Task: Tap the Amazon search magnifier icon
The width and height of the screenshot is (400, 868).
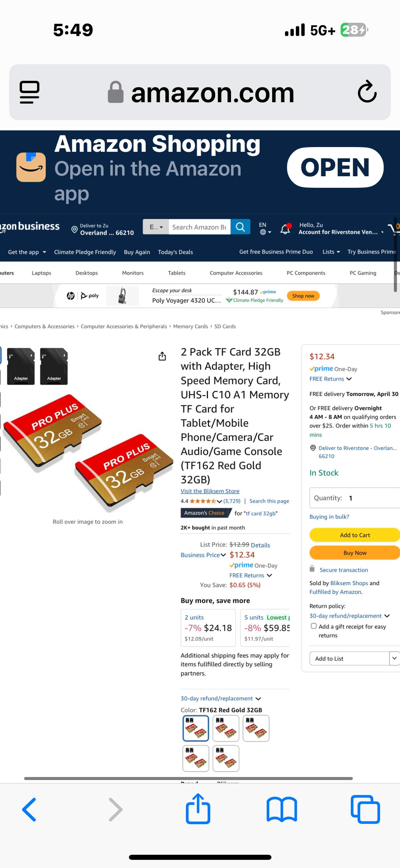Action: click(x=240, y=227)
